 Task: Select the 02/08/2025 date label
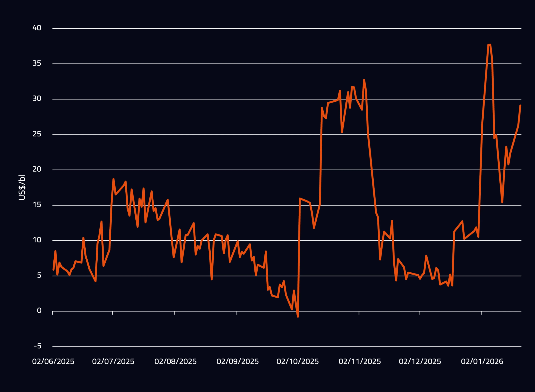(x=176, y=362)
